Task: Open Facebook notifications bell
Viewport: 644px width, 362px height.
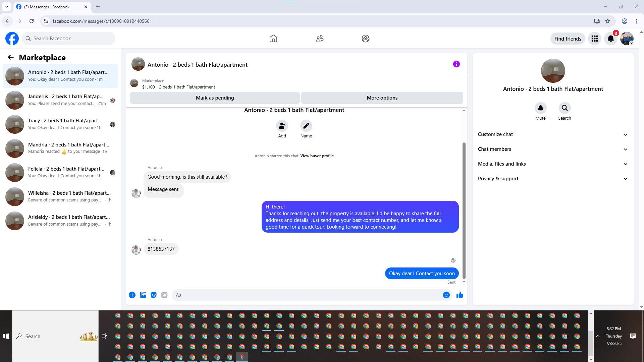Action: (x=610, y=39)
